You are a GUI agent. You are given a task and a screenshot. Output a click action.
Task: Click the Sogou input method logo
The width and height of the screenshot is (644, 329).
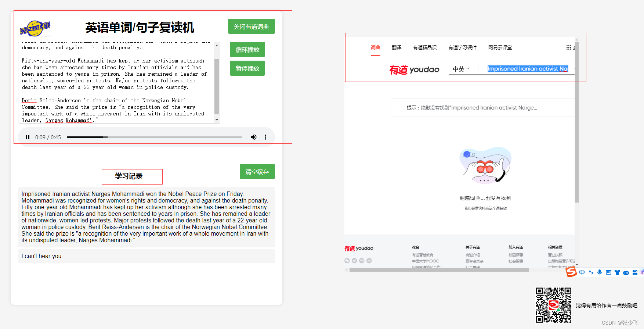pyautogui.click(x=571, y=272)
